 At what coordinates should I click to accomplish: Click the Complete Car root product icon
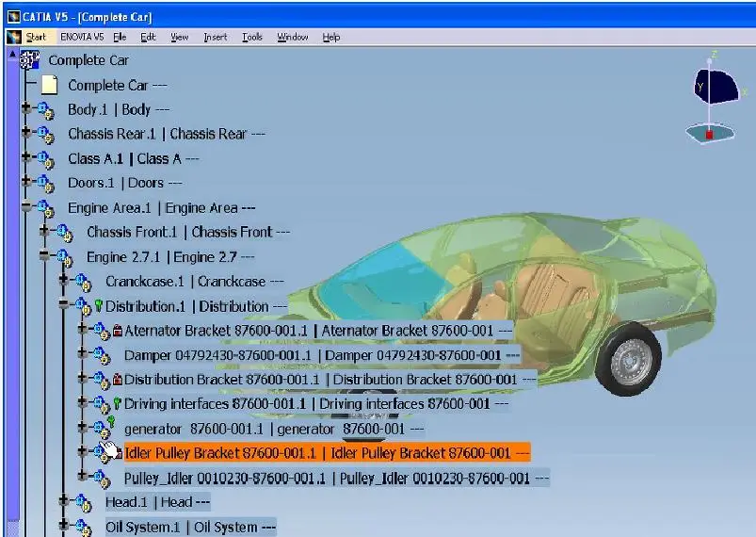(29, 60)
